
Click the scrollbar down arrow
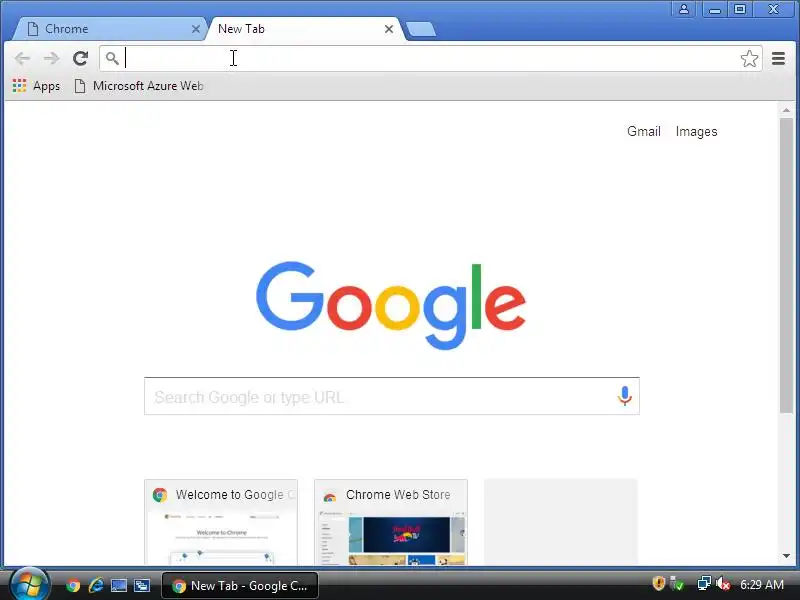pos(786,556)
